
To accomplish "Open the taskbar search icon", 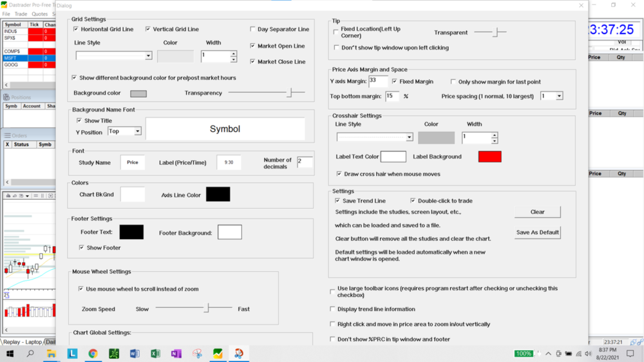I will click(x=30, y=354).
